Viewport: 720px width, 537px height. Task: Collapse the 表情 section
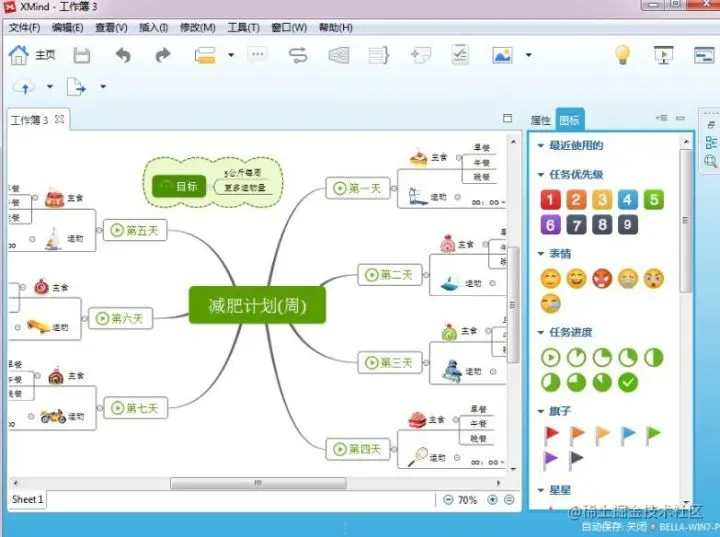tap(540, 254)
